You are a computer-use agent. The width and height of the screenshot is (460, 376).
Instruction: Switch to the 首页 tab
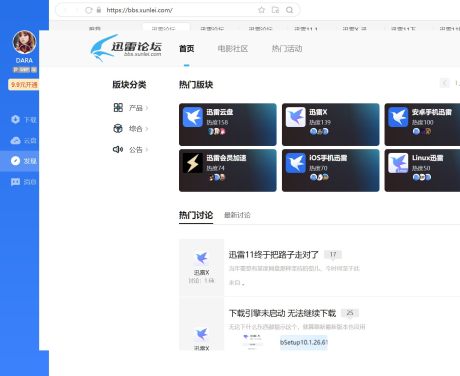click(186, 49)
